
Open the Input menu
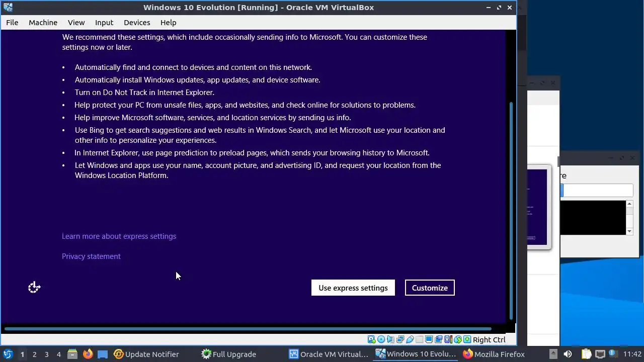(104, 22)
